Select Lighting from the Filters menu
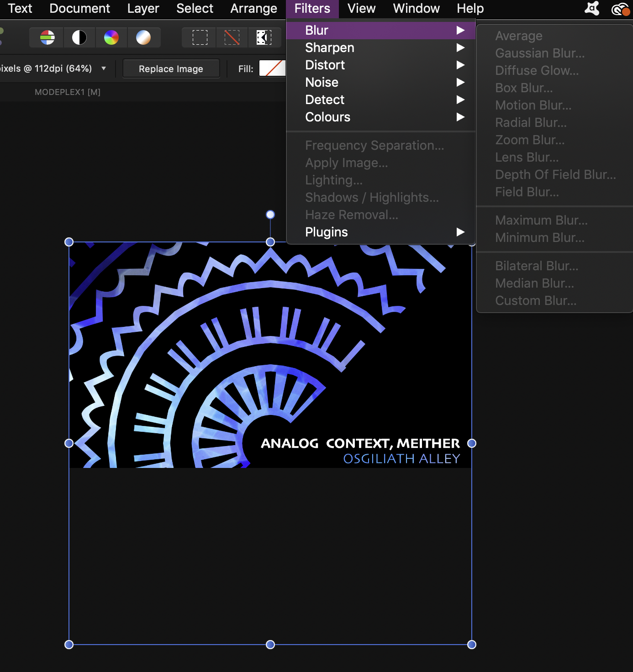The height and width of the screenshot is (672, 633). click(x=333, y=180)
